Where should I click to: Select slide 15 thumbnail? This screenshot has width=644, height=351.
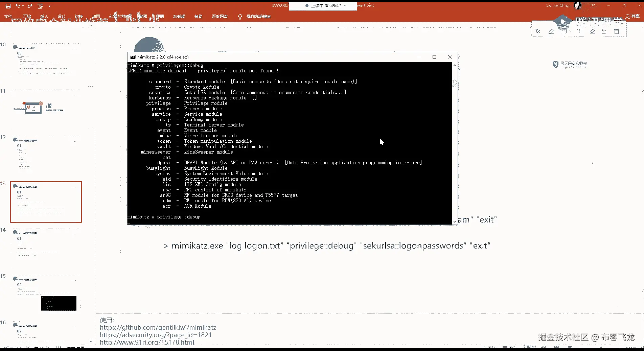point(46,295)
